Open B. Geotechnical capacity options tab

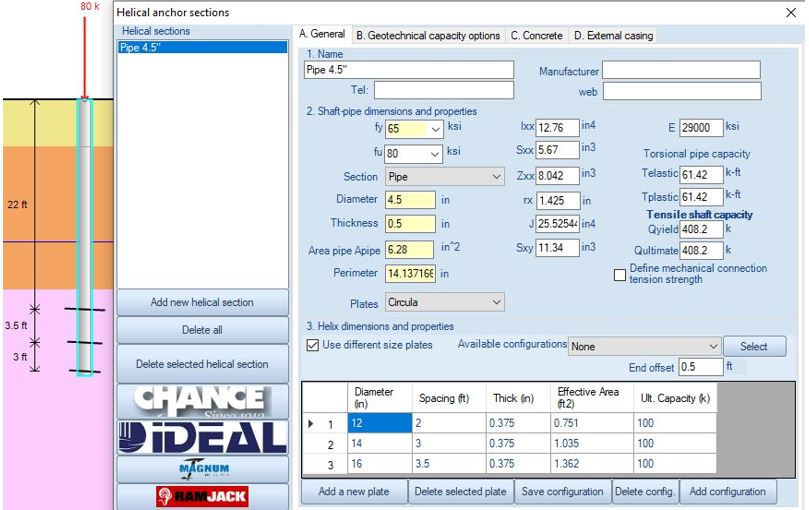[428, 36]
